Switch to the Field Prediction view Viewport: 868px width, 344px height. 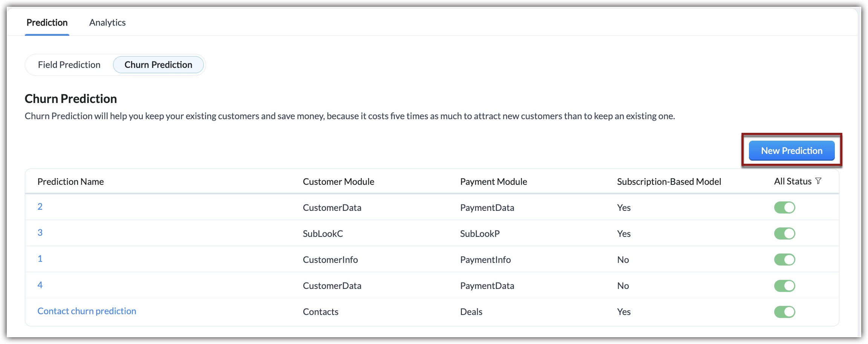point(69,65)
